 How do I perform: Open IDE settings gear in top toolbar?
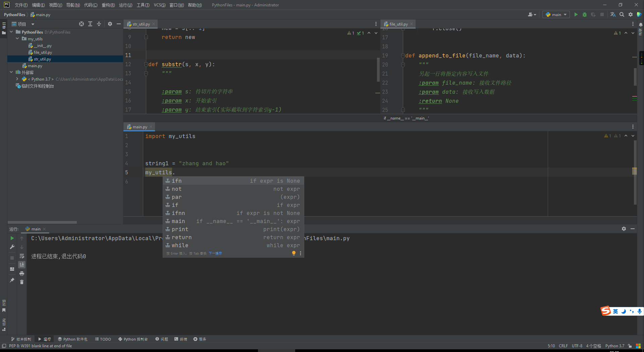click(x=631, y=14)
